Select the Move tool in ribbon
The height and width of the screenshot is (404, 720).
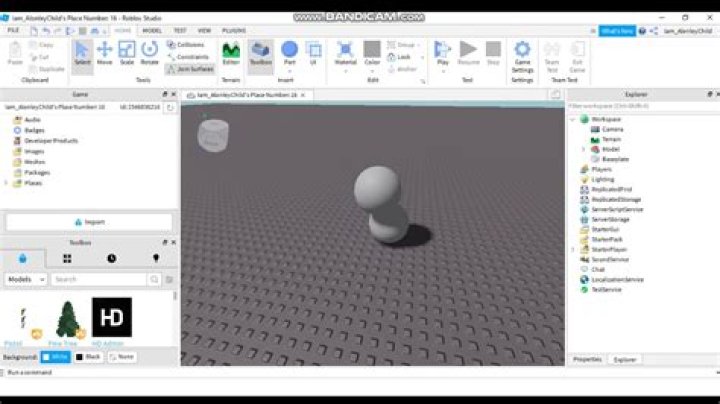(x=105, y=53)
